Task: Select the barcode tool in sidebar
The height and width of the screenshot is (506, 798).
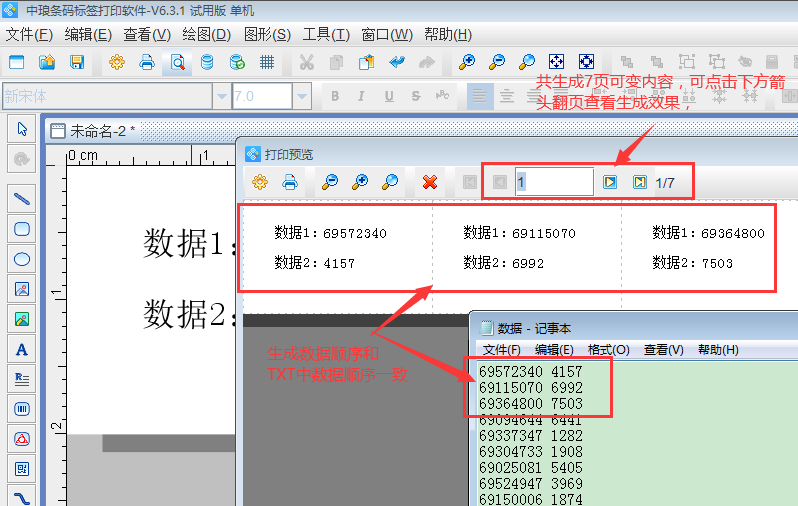Action: [22, 409]
